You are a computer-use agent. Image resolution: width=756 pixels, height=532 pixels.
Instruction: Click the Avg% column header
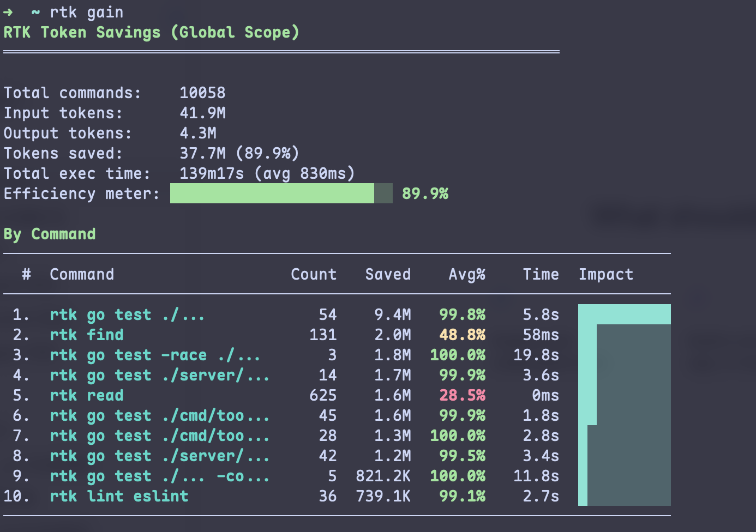point(467,274)
